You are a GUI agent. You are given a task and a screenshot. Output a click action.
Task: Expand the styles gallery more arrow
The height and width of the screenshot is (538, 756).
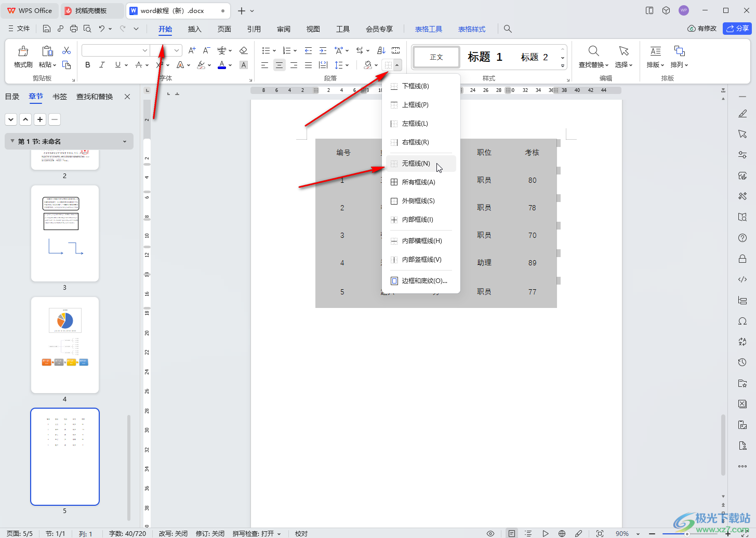pyautogui.click(x=563, y=65)
